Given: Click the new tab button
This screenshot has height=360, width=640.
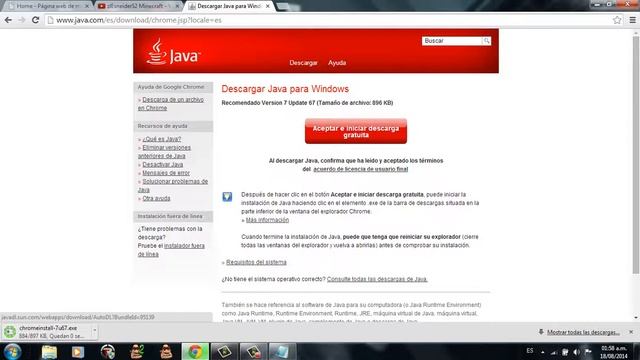Looking at the screenshot, I should (282, 6).
